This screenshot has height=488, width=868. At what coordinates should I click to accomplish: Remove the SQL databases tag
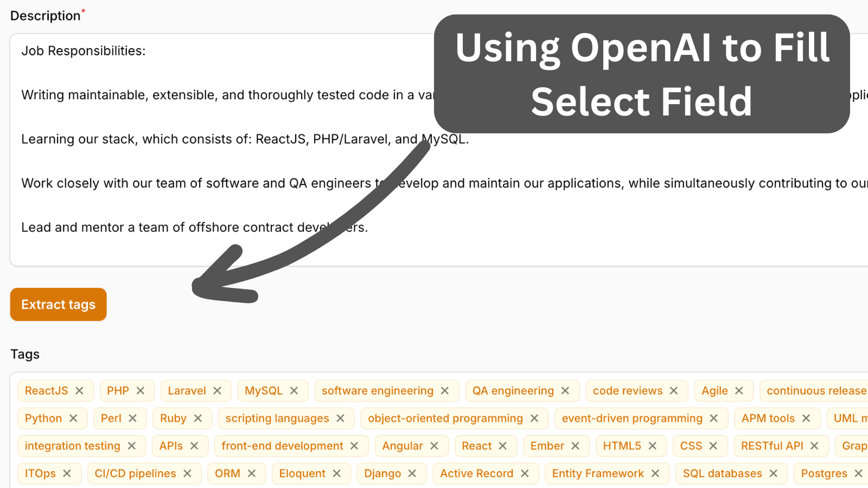tap(774, 473)
